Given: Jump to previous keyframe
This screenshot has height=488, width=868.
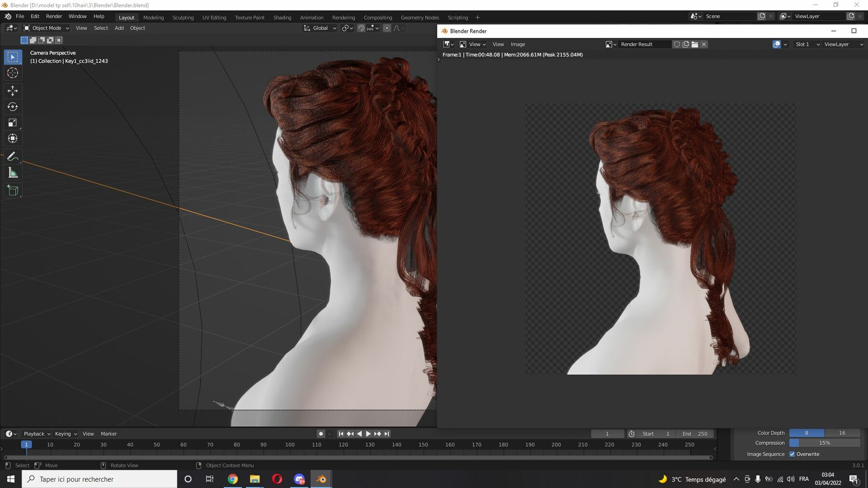Looking at the screenshot, I should (x=350, y=434).
